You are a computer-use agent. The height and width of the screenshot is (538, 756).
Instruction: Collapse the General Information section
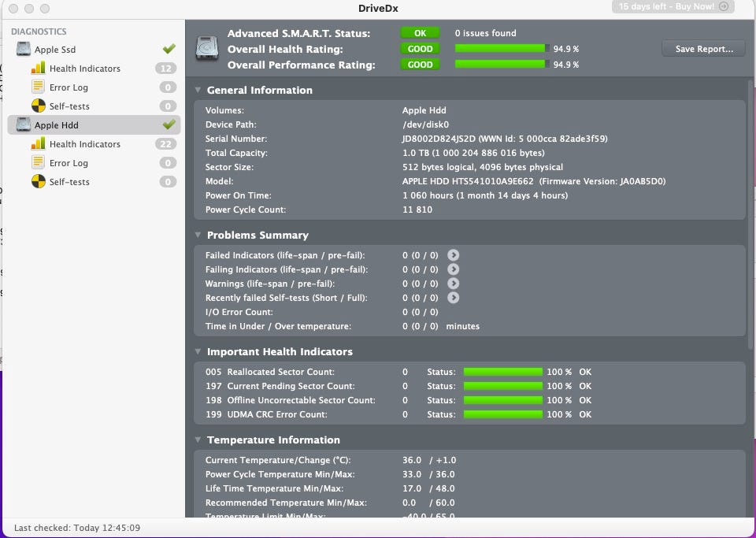198,91
